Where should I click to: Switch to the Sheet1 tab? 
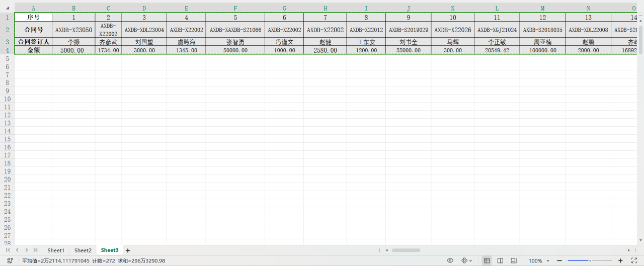coord(56,250)
